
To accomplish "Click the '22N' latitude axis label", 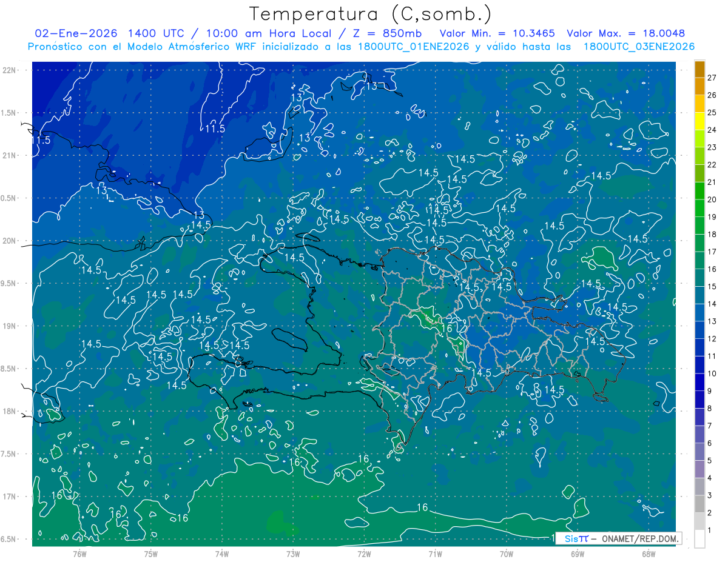I will (9, 70).
